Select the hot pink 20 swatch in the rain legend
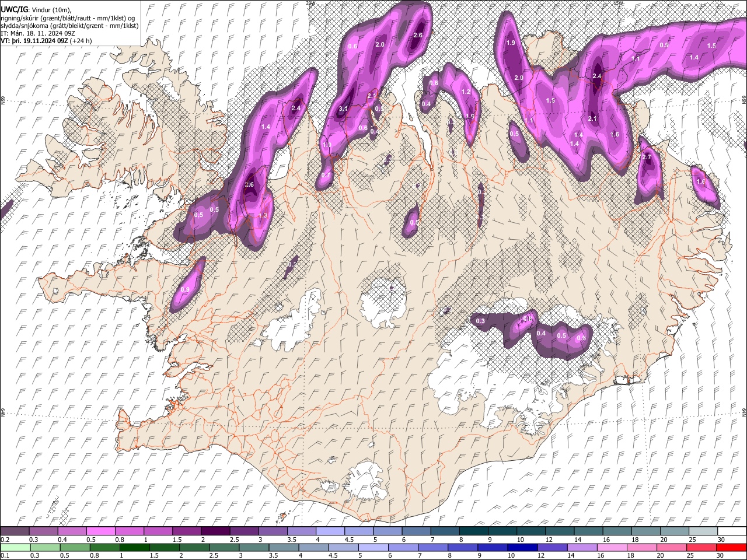 point(672,547)
